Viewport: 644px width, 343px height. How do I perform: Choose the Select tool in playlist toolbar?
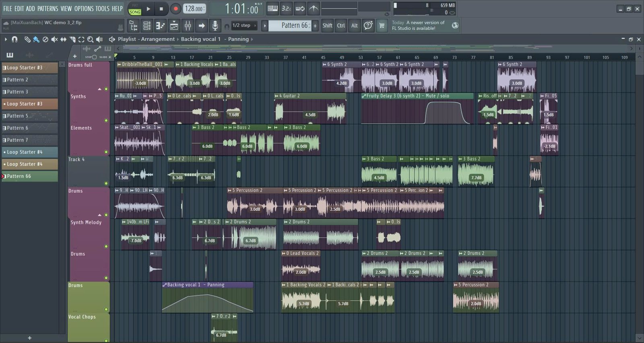(x=81, y=39)
